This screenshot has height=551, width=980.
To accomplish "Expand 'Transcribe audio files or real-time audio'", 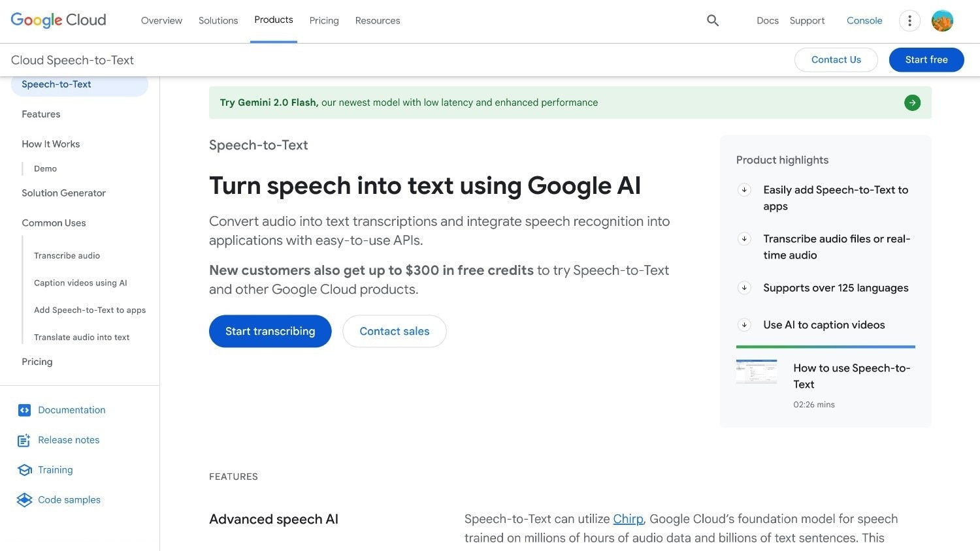I will (x=744, y=239).
